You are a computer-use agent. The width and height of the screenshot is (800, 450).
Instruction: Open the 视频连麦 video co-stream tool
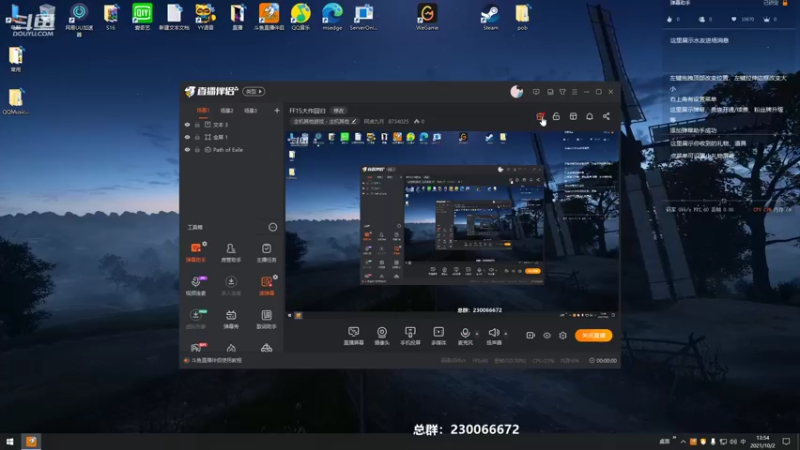coord(195,285)
